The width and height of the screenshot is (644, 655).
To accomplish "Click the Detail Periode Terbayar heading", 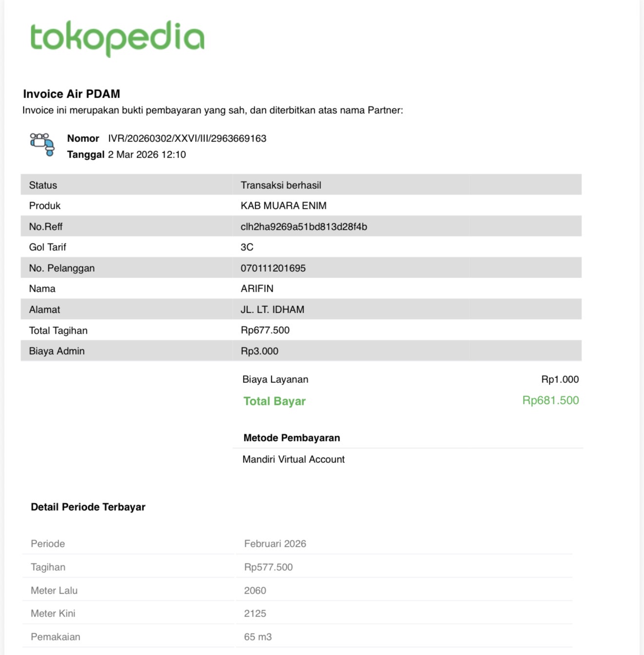I will [88, 507].
